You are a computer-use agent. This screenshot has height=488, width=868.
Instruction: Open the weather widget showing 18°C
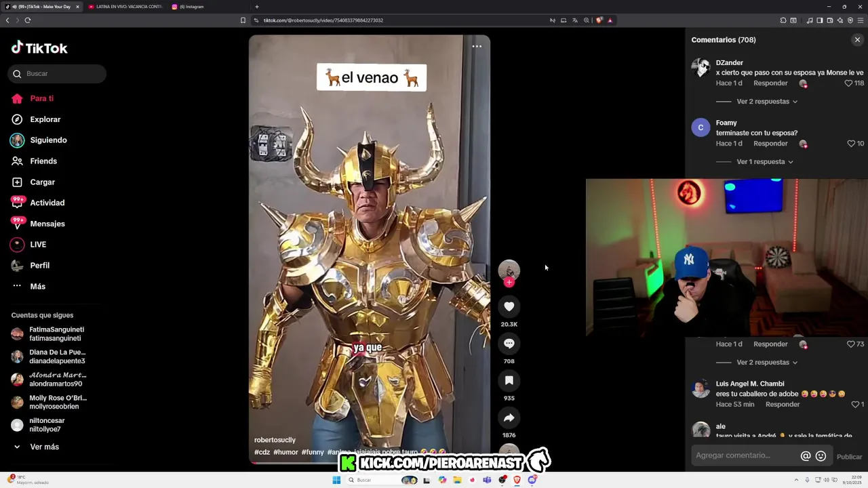[x=27, y=480]
